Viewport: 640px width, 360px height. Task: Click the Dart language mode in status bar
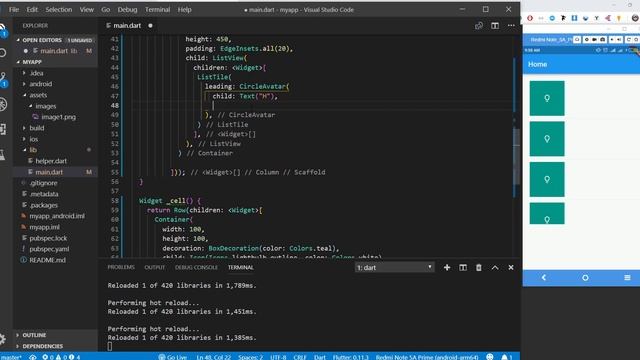pyautogui.click(x=320, y=357)
